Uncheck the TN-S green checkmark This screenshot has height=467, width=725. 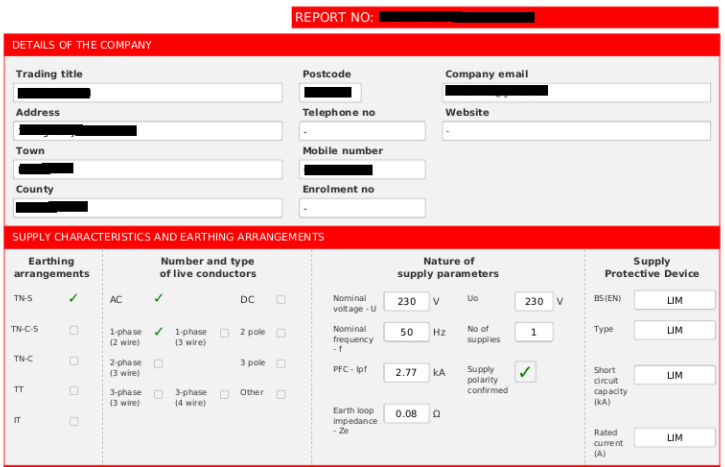(x=73, y=298)
